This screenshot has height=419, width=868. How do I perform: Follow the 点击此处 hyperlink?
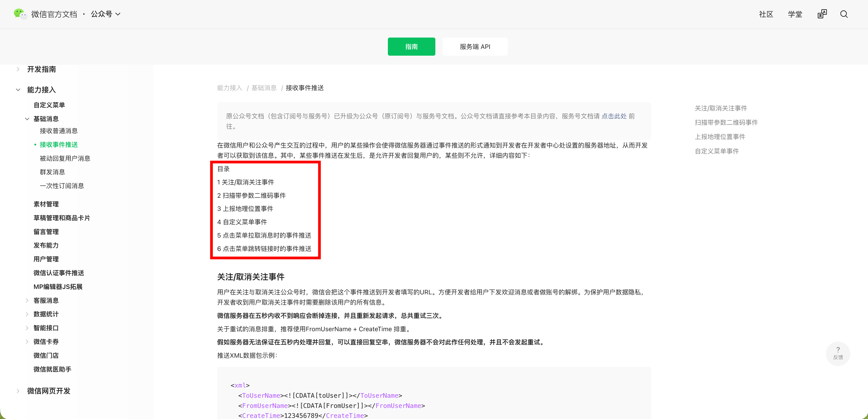(614, 116)
